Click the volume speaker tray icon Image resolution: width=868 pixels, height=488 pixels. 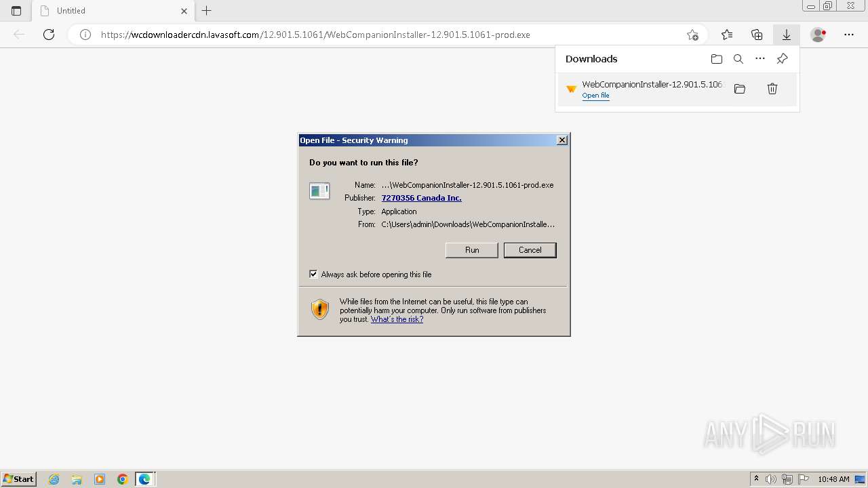pos(771,479)
